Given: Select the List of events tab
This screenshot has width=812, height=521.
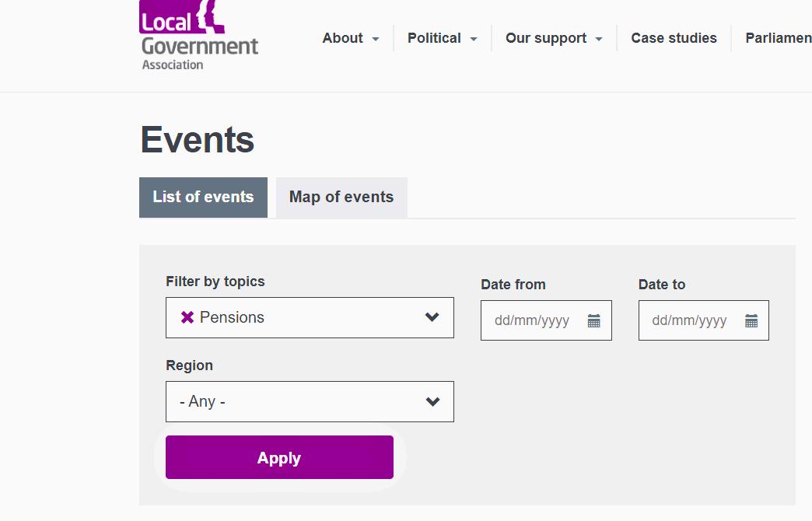Looking at the screenshot, I should [203, 198].
